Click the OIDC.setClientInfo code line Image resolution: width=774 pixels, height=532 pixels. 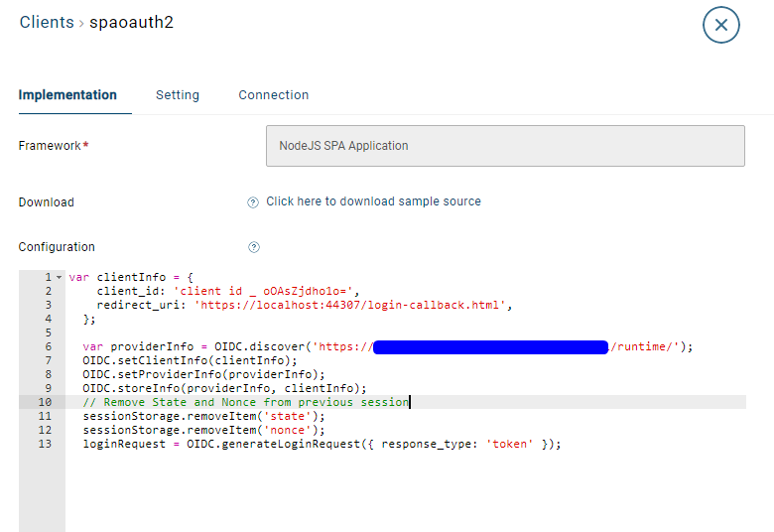191,360
